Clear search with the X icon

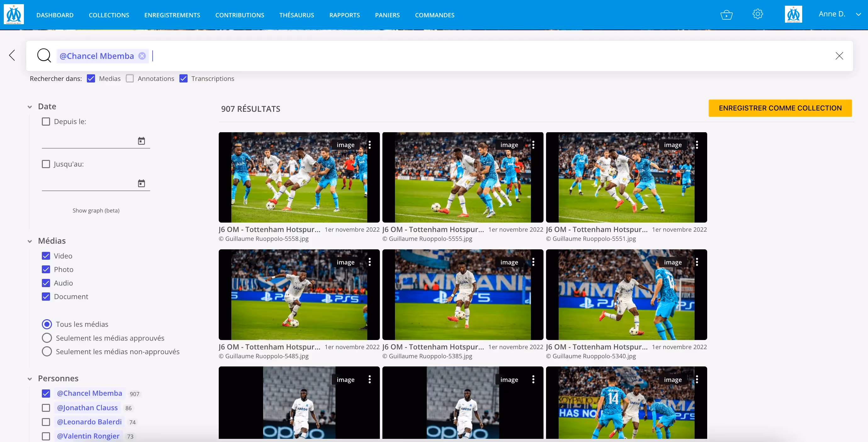[839, 56]
